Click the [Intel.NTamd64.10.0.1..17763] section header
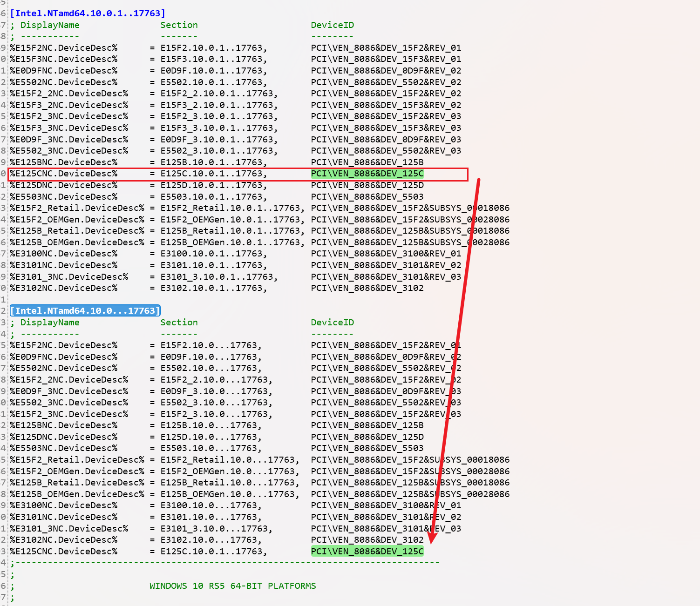Screen dimensions: 700x606 coord(88,13)
